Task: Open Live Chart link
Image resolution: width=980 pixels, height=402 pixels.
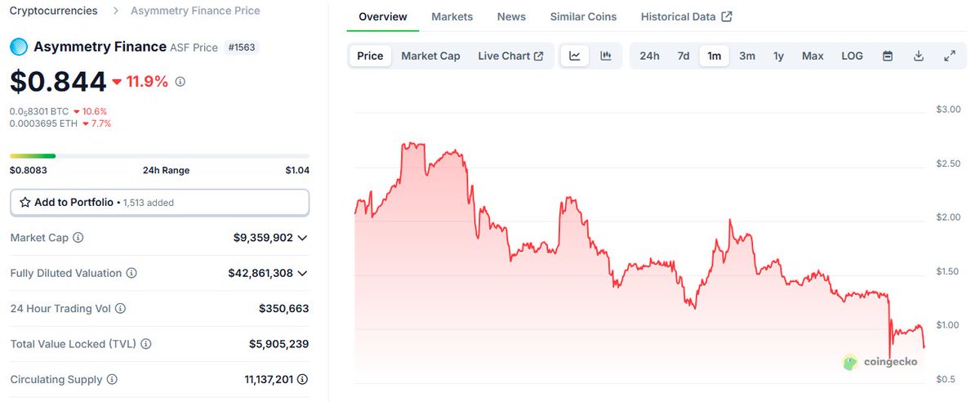Action: pos(510,56)
